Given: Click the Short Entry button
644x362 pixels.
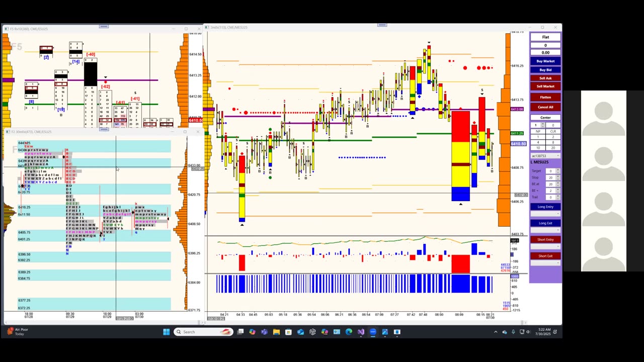Looking at the screenshot, I should (x=545, y=239).
